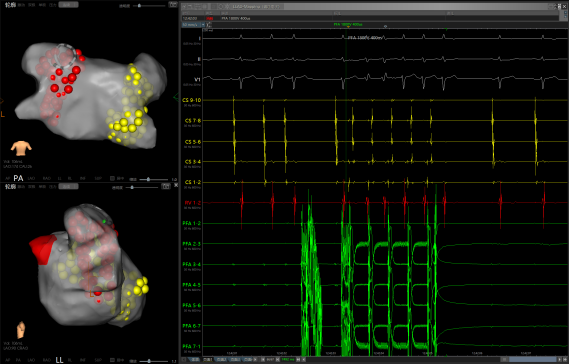Viewport: 569px width, 364px height.
Task: Click the right arrow of the horizontal timeline scrollbar
Action: 559,359
